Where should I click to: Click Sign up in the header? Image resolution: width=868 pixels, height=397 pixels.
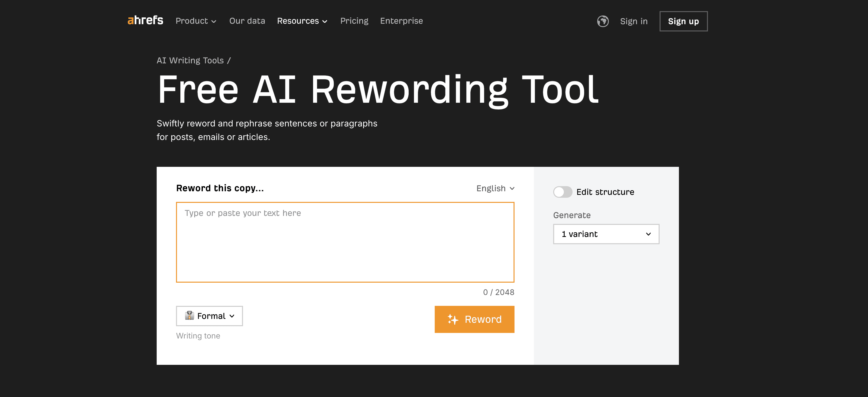click(x=683, y=21)
